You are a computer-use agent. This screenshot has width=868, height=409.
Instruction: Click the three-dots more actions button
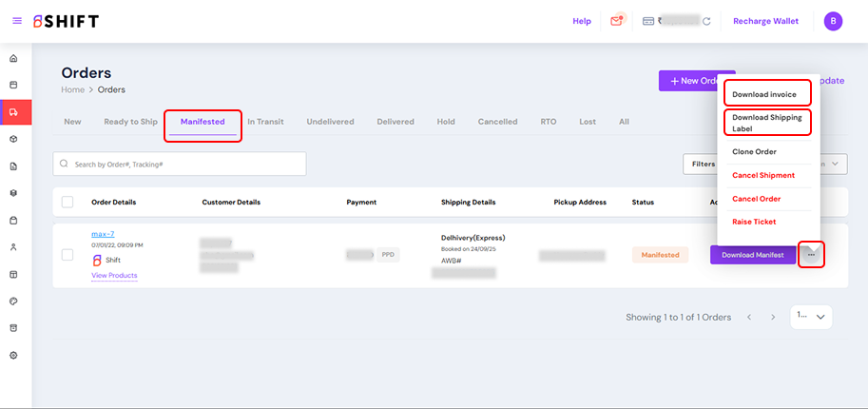pos(811,255)
